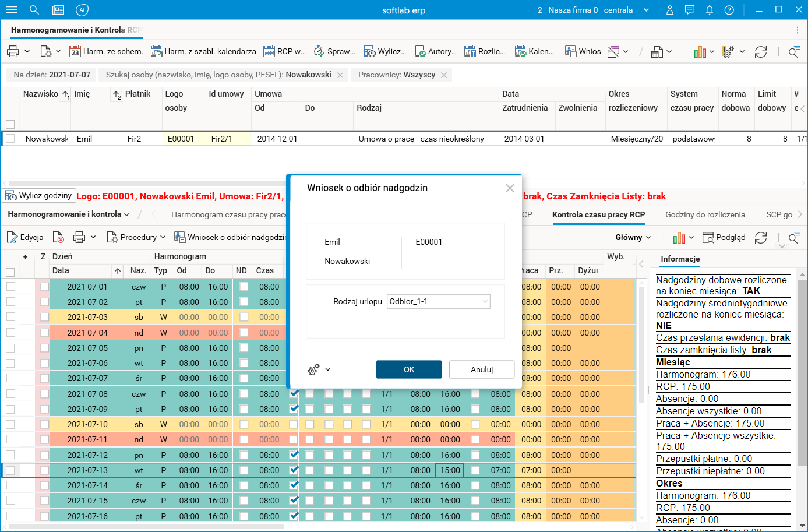Click the notifications bell icon
The width and height of the screenshot is (808, 532).
point(709,10)
